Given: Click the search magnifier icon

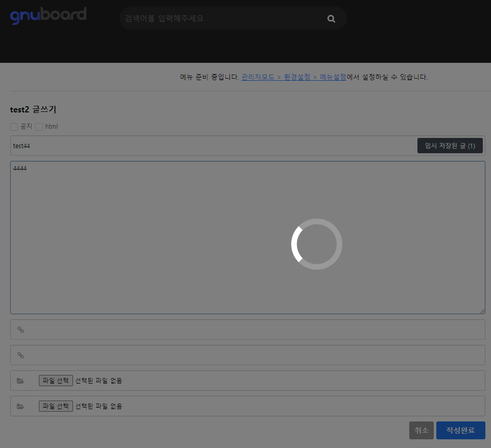Looking at the screenshot, I should pyautogui.click(x=331, y=19).
